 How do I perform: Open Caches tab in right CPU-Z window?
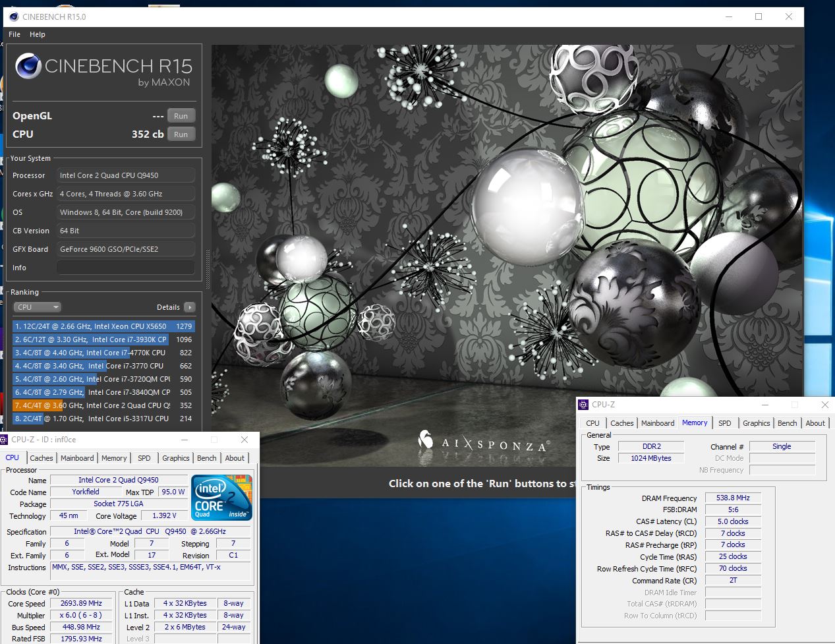(x=622, y=423)
